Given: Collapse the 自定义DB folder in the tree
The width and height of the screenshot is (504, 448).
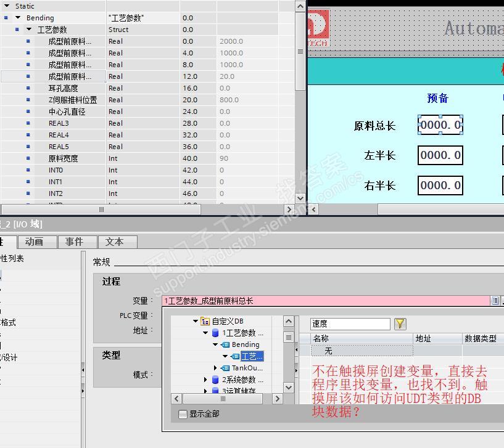Looking at the screenshot, I should [196, 321].
